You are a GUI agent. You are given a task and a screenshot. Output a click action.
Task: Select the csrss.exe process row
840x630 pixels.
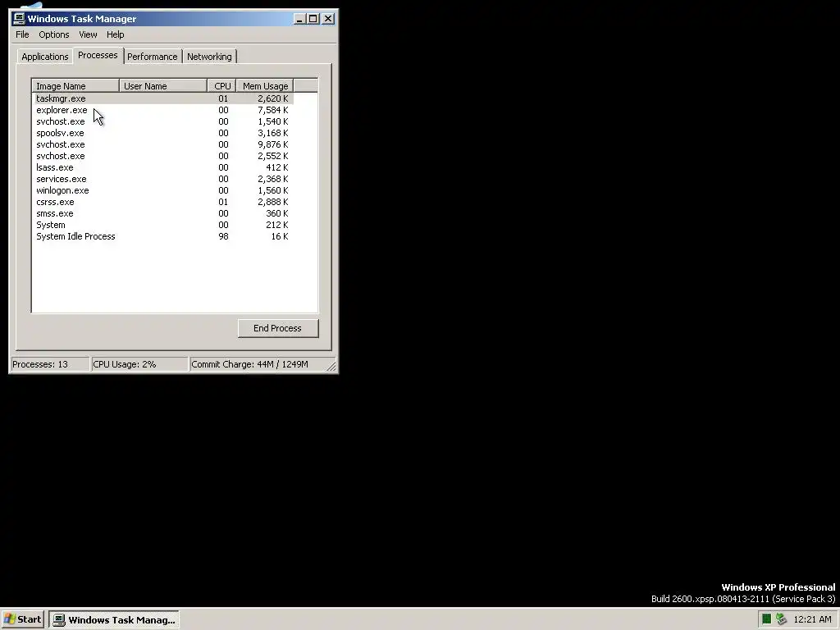pos(163,202)
